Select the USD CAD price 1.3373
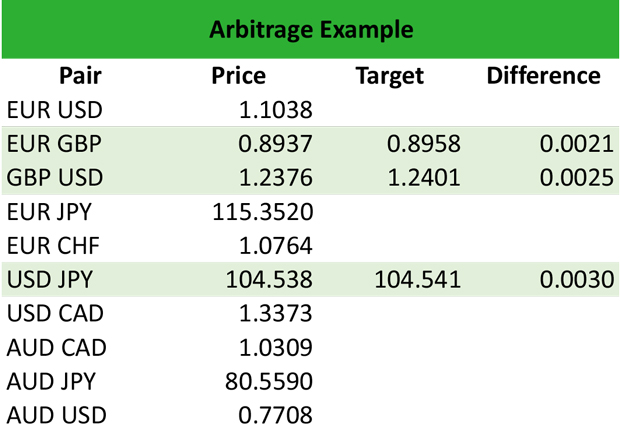 click(276, 313)
